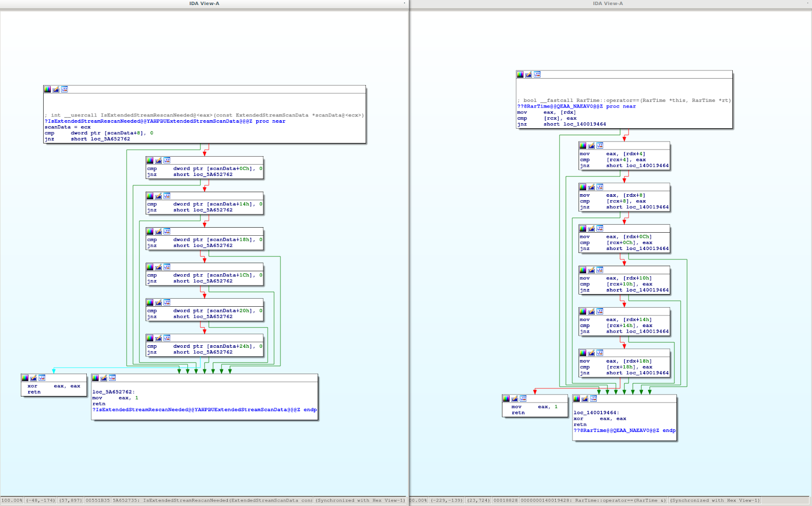Screen dimensions: 812x506
Task: Click group nodes icon on loc_140019464 block
Action: (593, 399)
